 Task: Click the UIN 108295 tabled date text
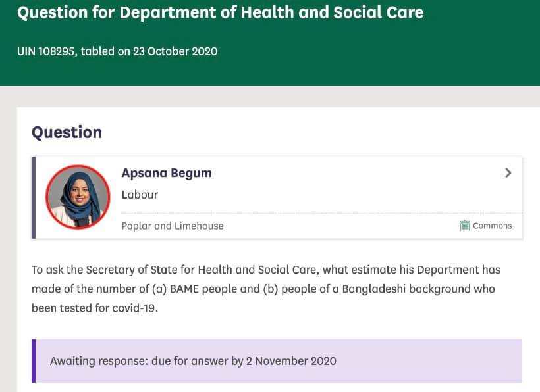117,51
